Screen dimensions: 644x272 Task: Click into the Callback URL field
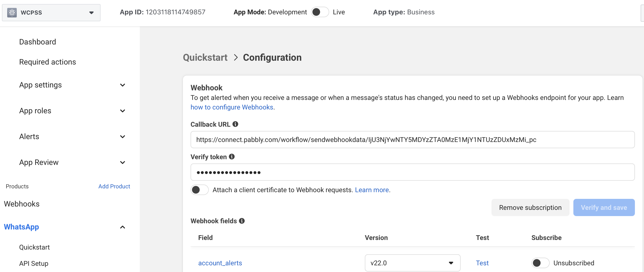coord(412,140)
